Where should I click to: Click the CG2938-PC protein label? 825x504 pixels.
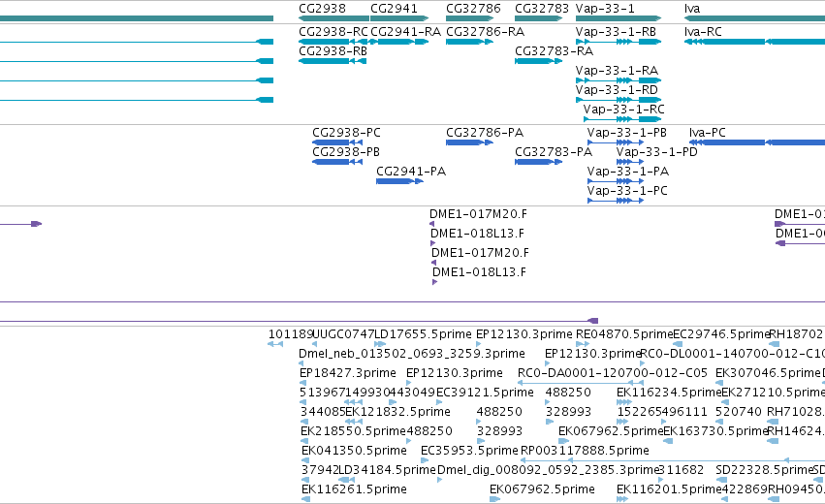coord(346,133)
